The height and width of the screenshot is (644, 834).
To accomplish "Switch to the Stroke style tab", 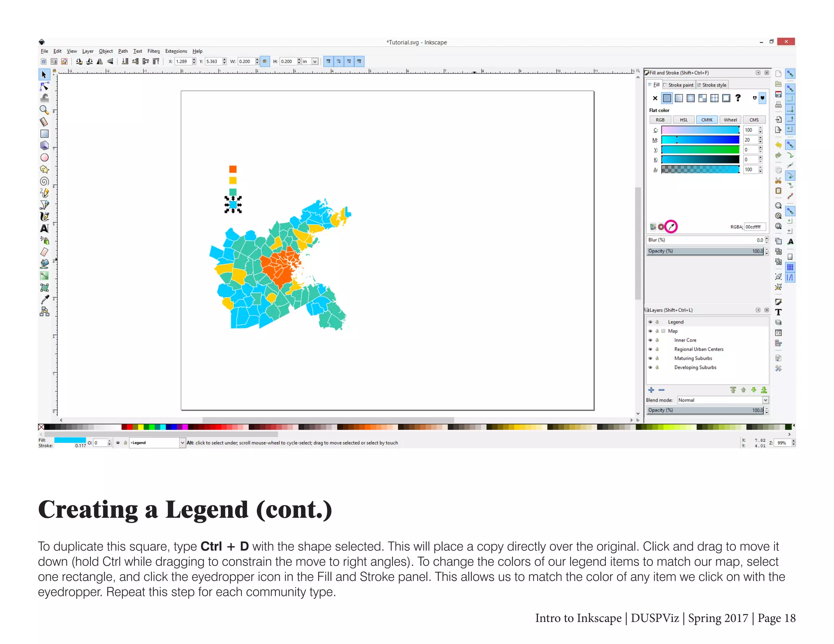I will point(712,85).
